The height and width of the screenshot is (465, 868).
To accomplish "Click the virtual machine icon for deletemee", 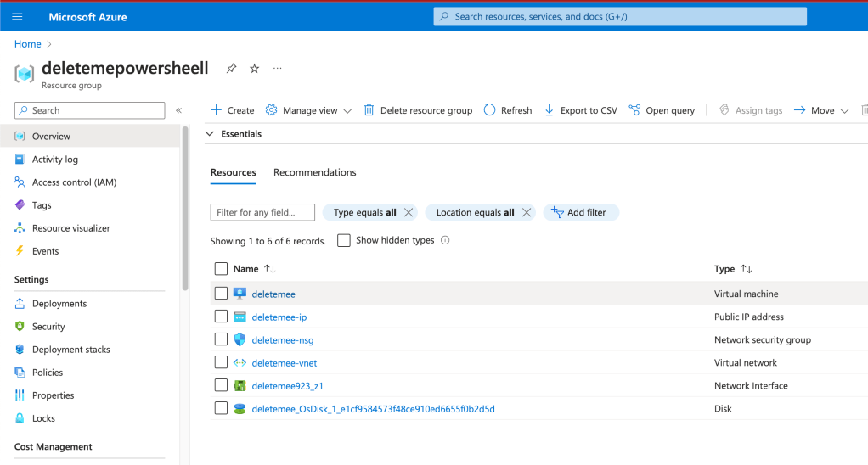I will tap(240, 294).
